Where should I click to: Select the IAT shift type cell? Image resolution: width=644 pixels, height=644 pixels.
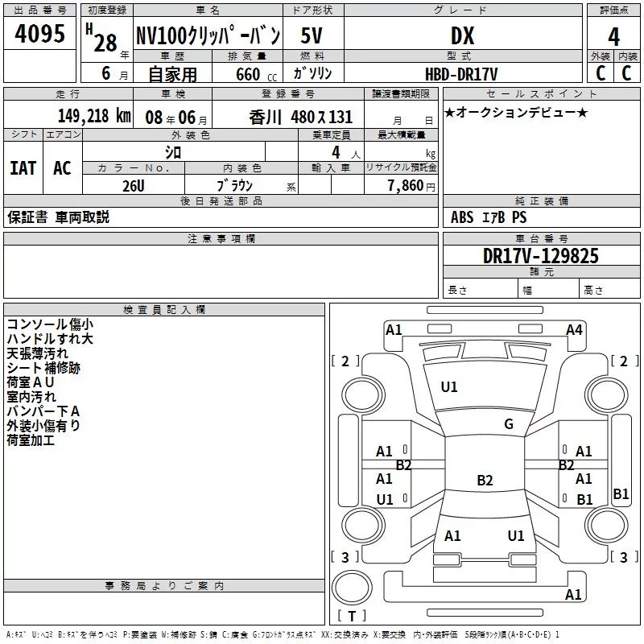(23, 168)
